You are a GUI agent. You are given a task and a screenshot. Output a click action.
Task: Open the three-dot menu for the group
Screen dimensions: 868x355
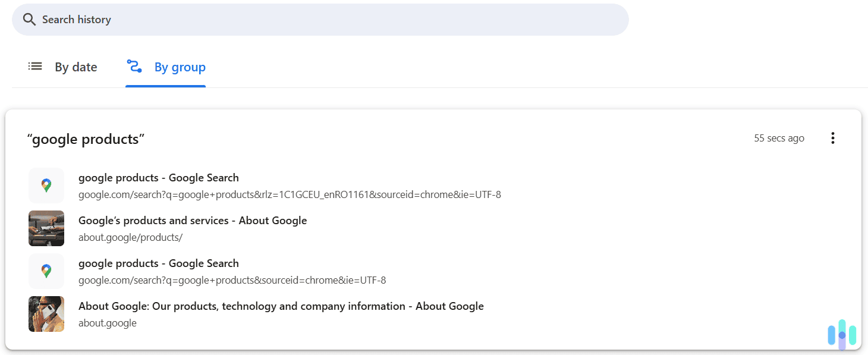[x=832, y=137]
